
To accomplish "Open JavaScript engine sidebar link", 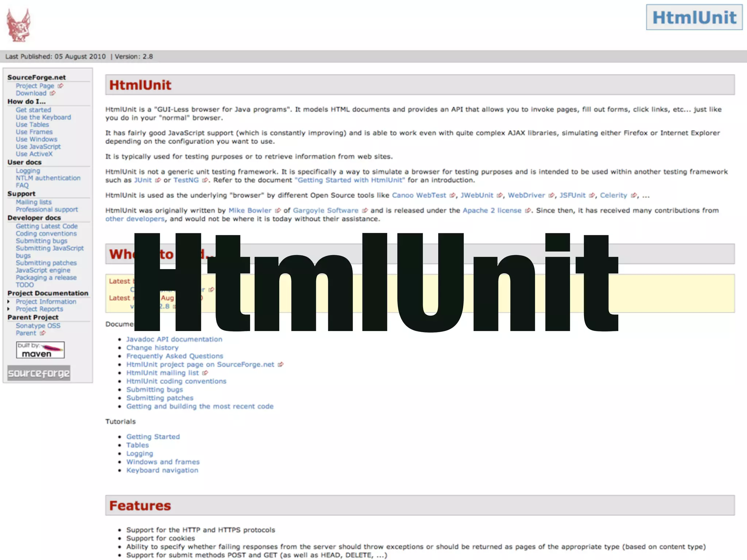I will pyautogui.click(x=43, y=270).
